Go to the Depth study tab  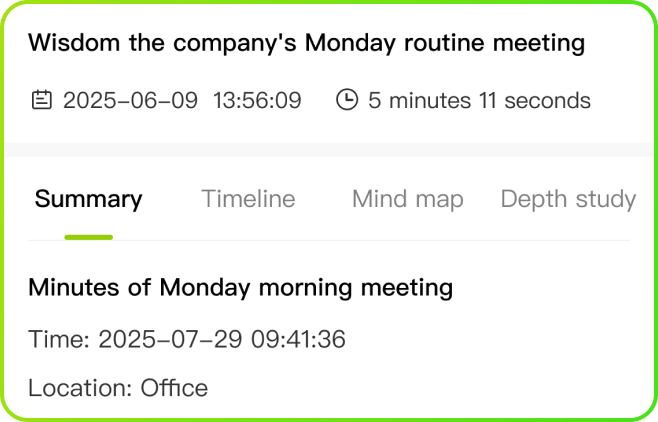point(568,199)
